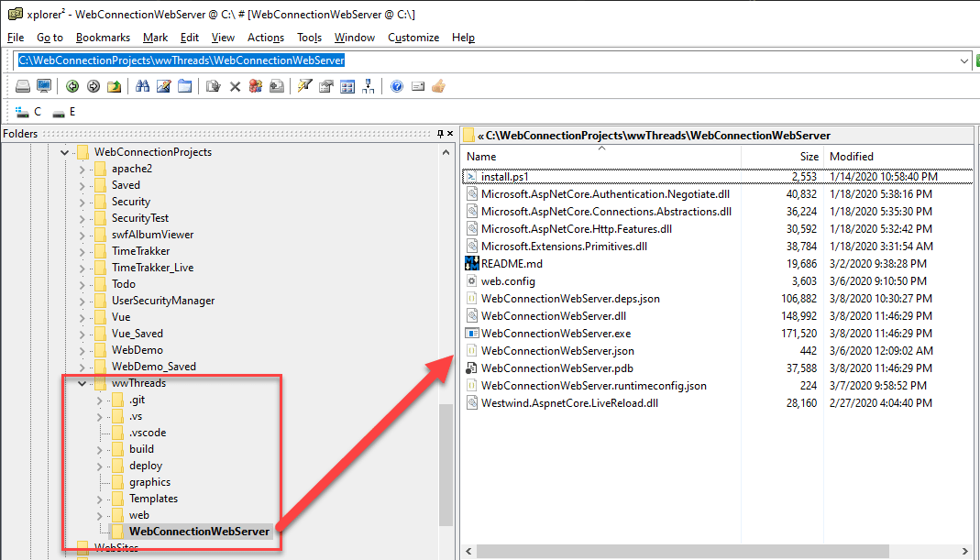Click the desktop monitor toolbar icon
This screenshot has width=980, height=560.
tap(44, 86)
